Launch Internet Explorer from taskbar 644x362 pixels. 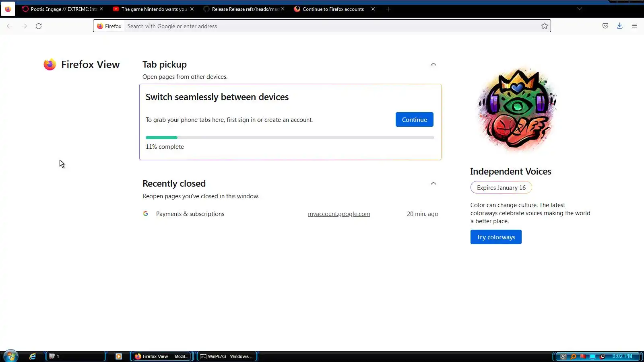[x=33, y=356]
